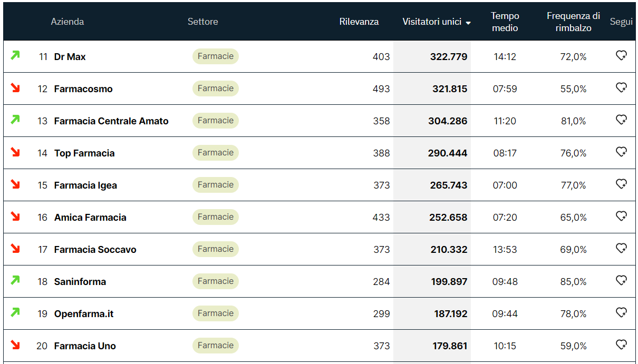Click average time 14:12
This screenshot has width=638, height=364.
[505, 57]
